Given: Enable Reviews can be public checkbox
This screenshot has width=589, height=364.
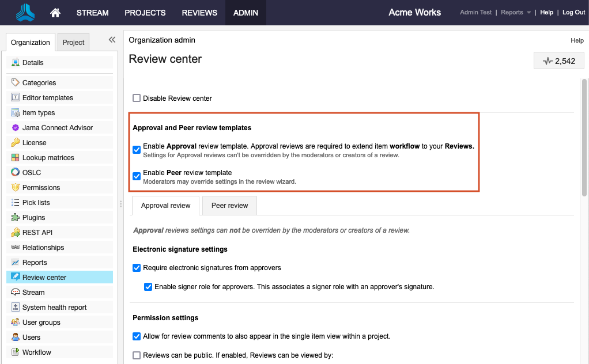Looking at the screenshot, I should click(x=137, y=355).
